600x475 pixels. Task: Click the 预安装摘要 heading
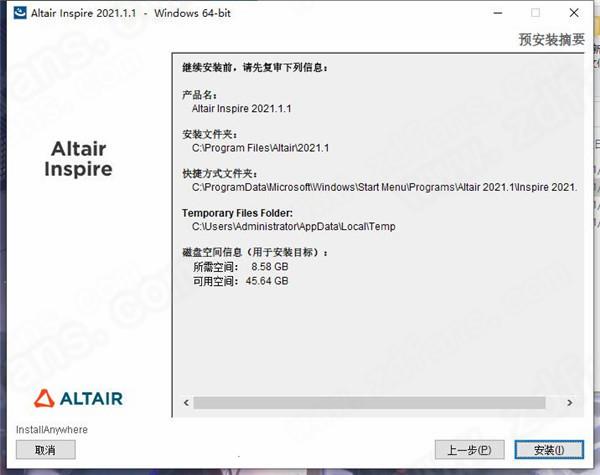551,39
